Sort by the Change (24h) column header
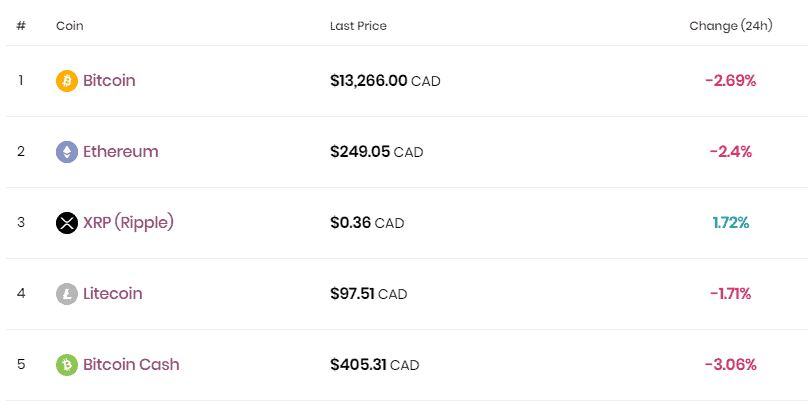Screen dimensions: 808x410 coord(731,26)
